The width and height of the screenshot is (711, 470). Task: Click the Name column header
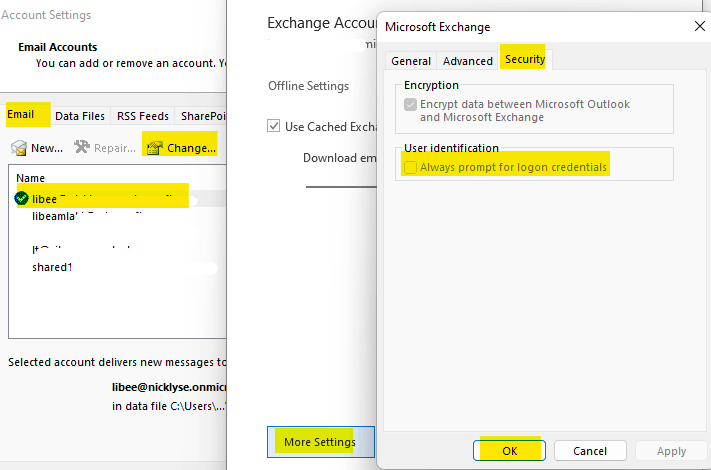click(32, 177)
